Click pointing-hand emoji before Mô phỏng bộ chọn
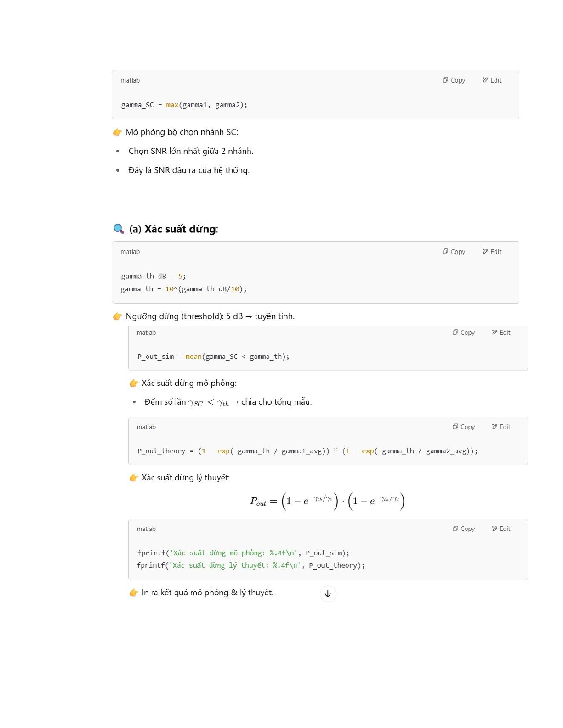This screenshot has height=728, width=563. click(x=118, y=132)
